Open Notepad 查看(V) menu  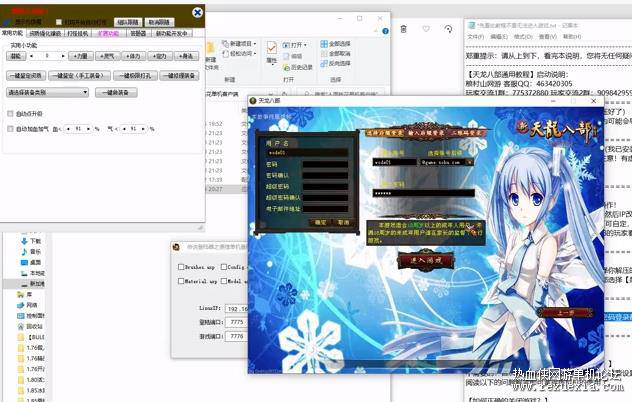click(x=547, y=37)
